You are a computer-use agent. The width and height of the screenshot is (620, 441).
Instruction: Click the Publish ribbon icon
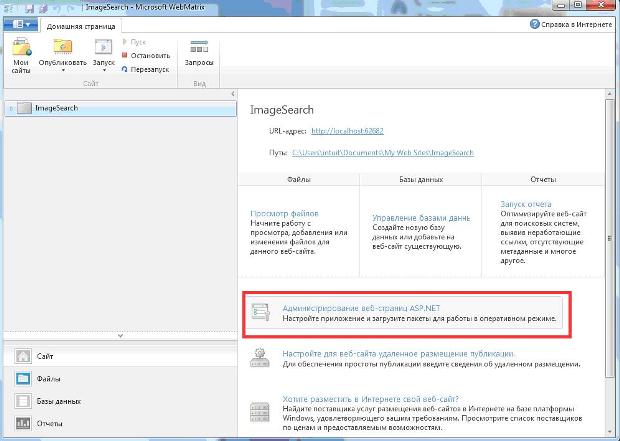point(63,47)
